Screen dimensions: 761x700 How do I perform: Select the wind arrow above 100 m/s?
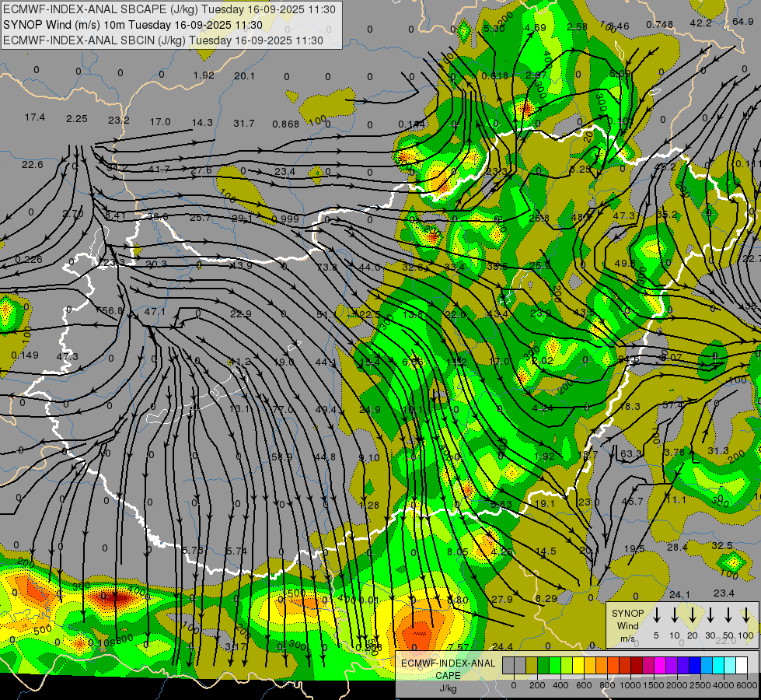pos(746,615)
